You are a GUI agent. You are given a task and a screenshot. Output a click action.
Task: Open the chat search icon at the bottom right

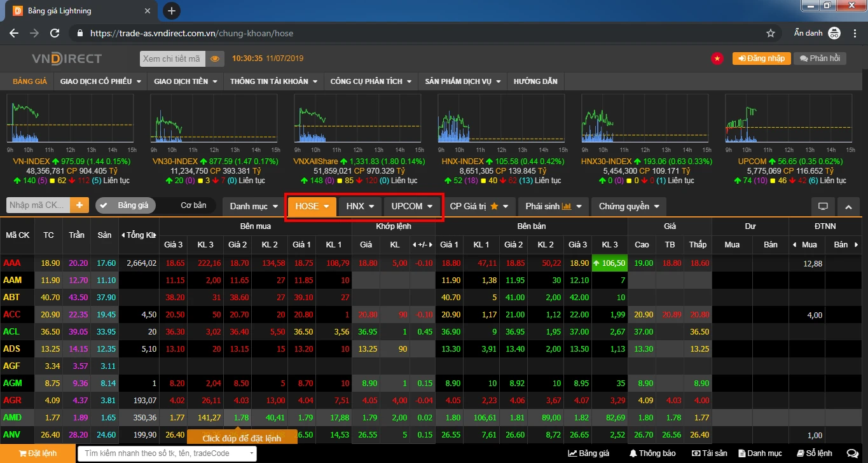tap(852, 453)
